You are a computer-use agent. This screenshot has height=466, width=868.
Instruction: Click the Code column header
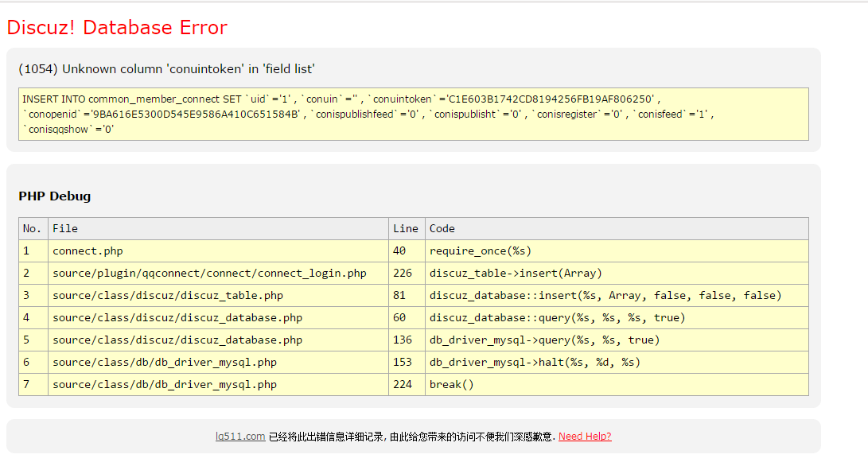(442, 229)
